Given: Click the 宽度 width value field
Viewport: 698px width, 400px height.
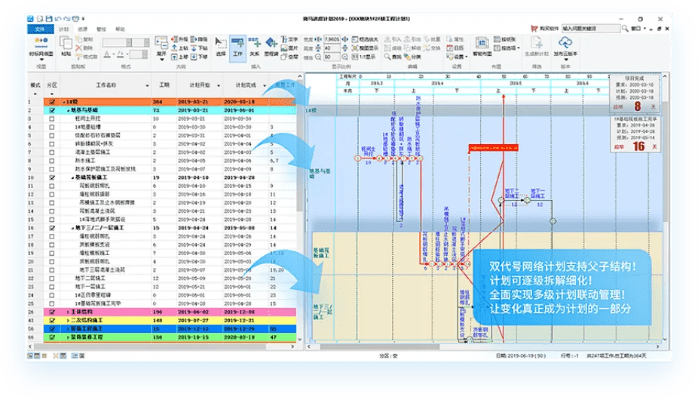Looking at the screenshot, I should (332, 40).
